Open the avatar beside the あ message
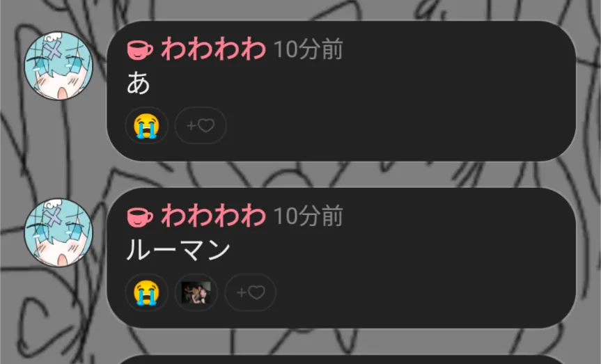The image size is (601, 364). (58, 66)
